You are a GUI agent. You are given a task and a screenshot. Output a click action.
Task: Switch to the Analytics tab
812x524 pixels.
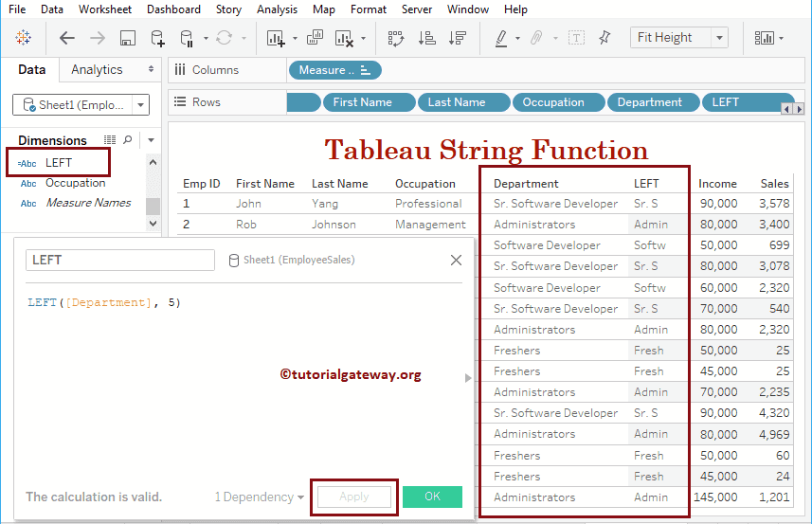click(x=97, y=69)
